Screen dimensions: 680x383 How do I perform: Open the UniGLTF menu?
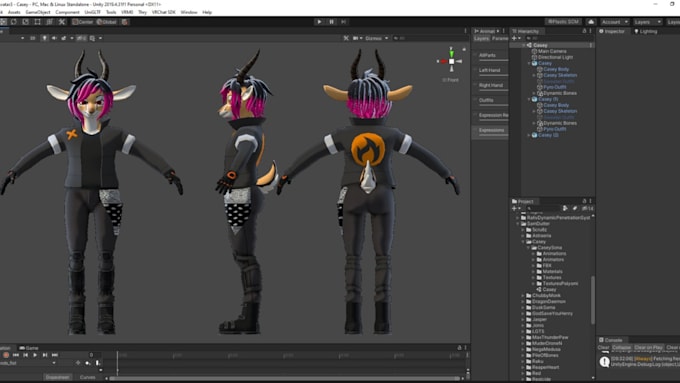(92, 12)
